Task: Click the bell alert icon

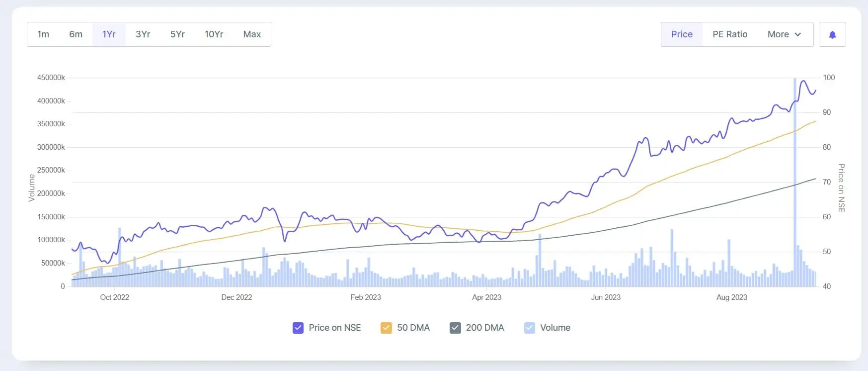Action: [832, 34]
